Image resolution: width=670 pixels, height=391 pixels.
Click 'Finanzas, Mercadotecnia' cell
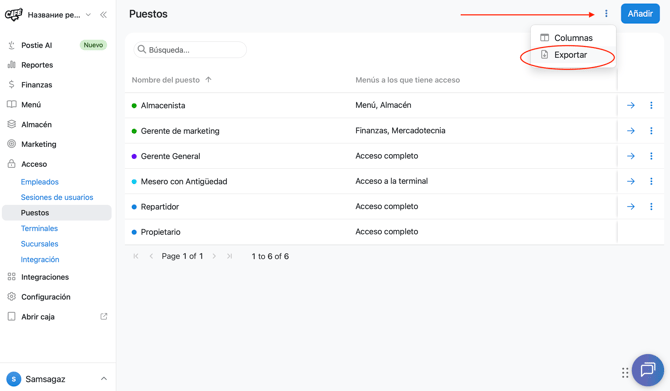(x=400, y=130)
